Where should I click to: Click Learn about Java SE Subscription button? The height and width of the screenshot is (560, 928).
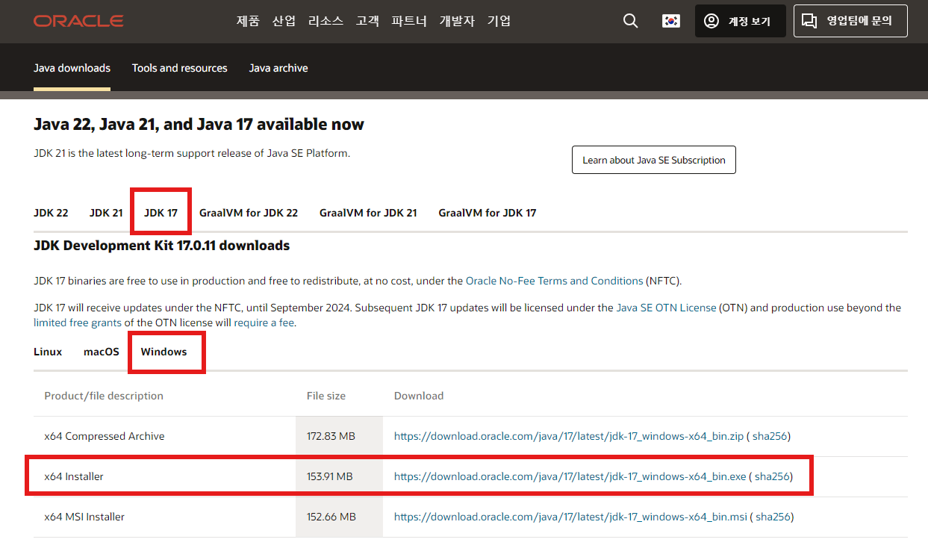point(654,160)
